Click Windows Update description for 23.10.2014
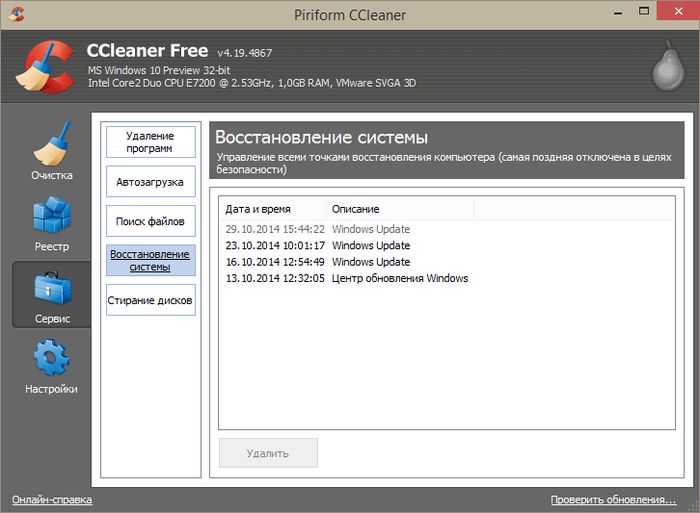Viewport: 700px width, 513px height. pyautogui.click(x=371, y=246)
